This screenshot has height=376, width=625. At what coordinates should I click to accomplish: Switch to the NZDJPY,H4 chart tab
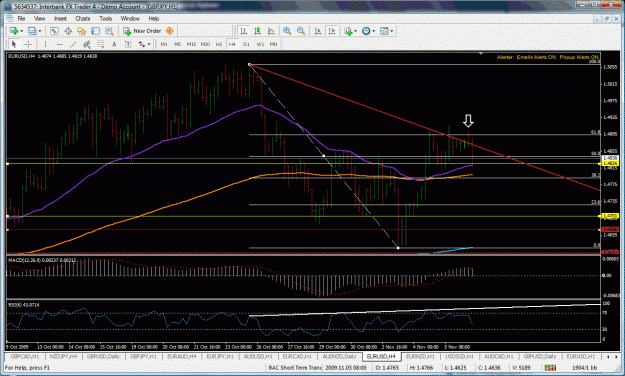pos(63,356)
